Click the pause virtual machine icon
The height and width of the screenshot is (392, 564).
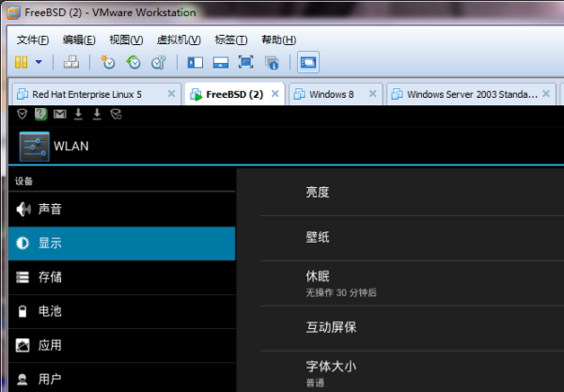click(x=22, y=62)
